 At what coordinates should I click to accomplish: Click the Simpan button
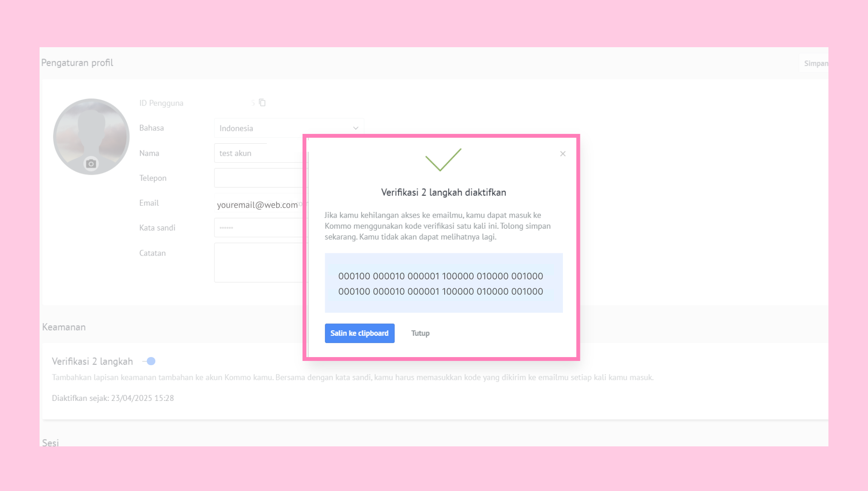click(815, 63)
